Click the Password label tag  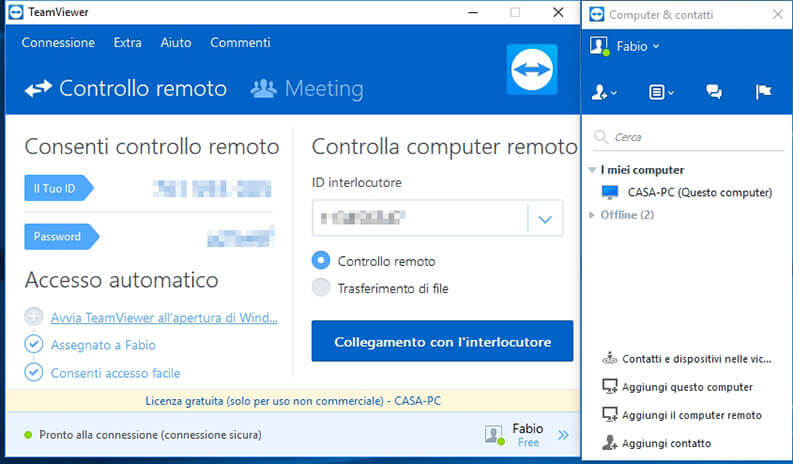tap(62, 236)
